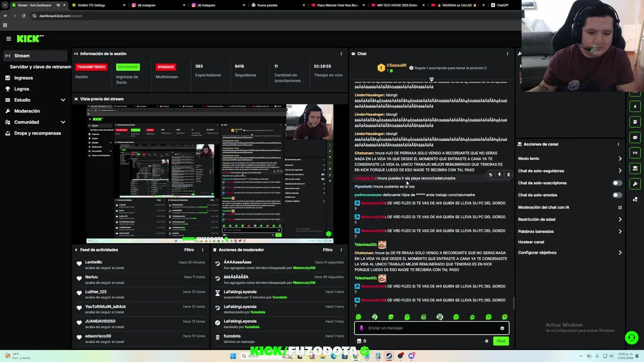
Task: Click the delete icon on hovered chat message
Action: 508,175
